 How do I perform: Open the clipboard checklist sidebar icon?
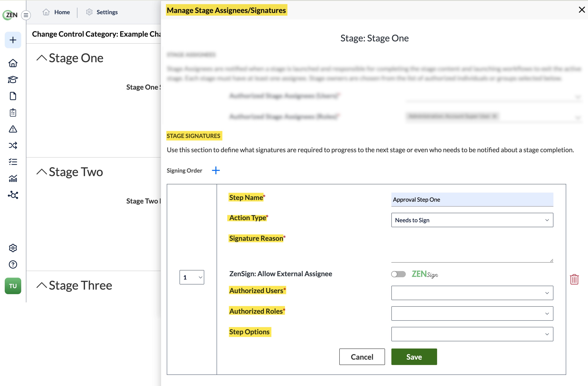13,112
